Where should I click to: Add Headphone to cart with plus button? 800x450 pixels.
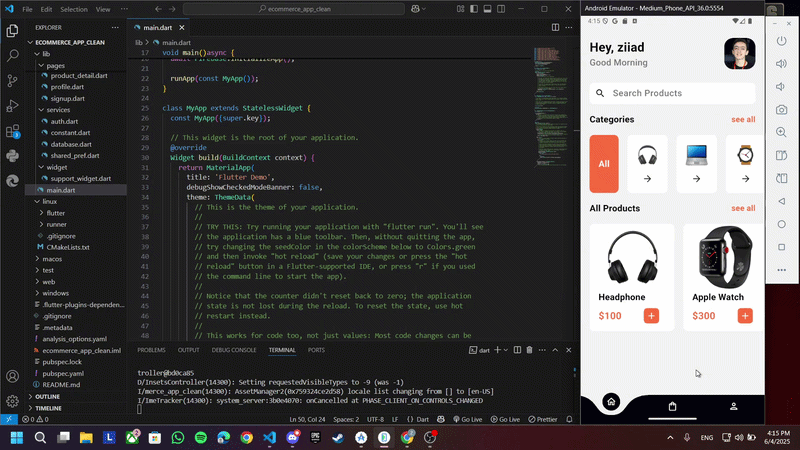(x=651, y=316)
